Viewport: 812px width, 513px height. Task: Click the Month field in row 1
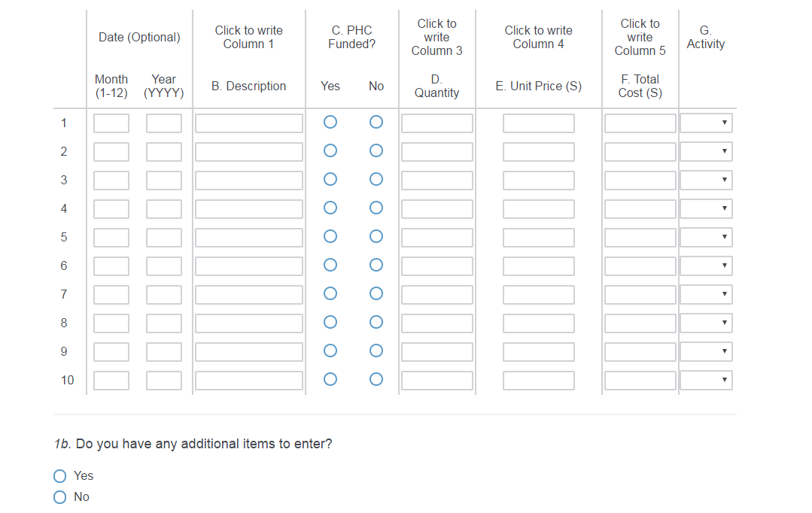(111, 123)
